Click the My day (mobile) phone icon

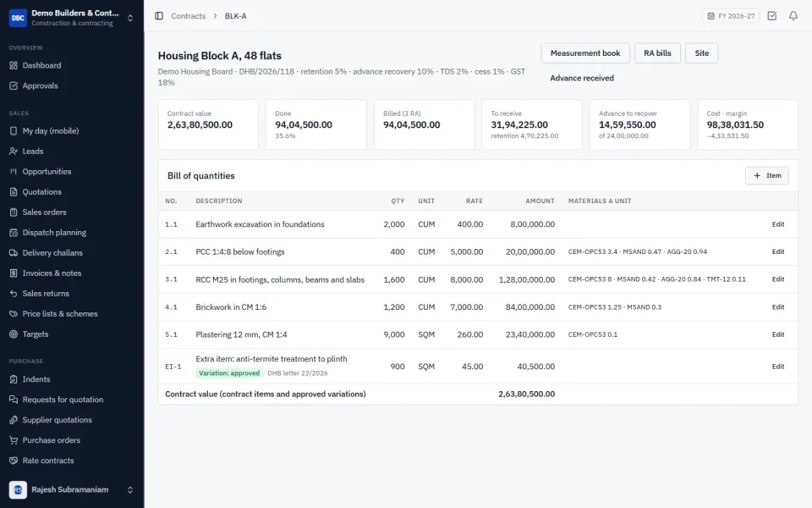14,130
